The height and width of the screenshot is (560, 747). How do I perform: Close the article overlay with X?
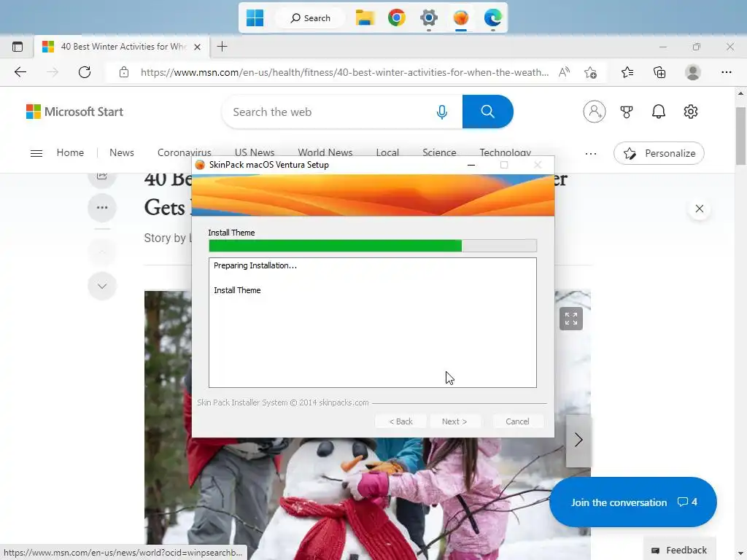tap(699, 209)
